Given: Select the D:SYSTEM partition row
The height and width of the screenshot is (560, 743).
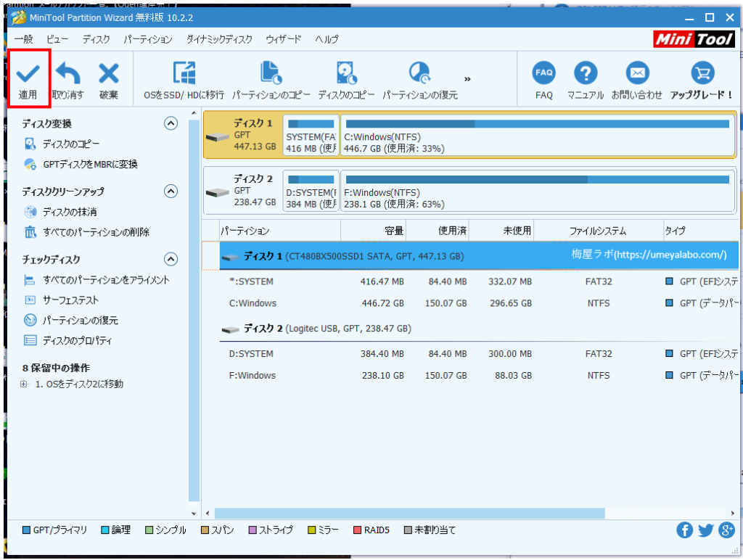Looking at the screenshot, I should tap(479, 354).
